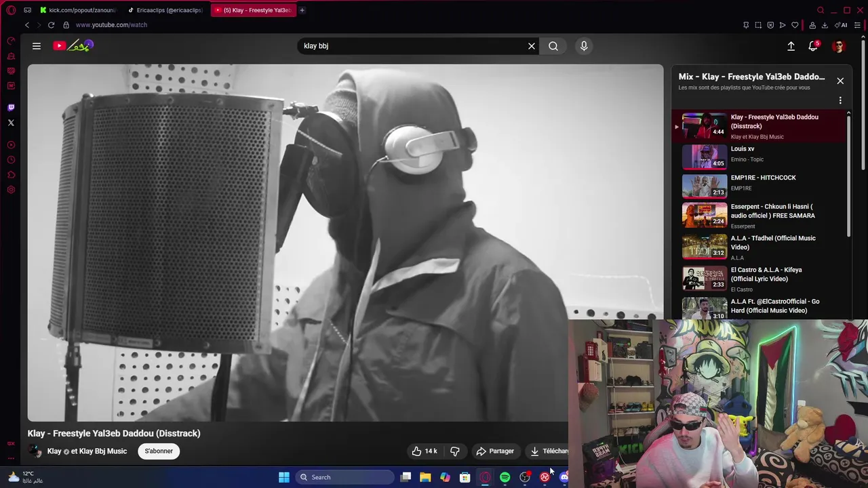
Task: Open the YouTube hamburger guide menu
Action: 37,46
